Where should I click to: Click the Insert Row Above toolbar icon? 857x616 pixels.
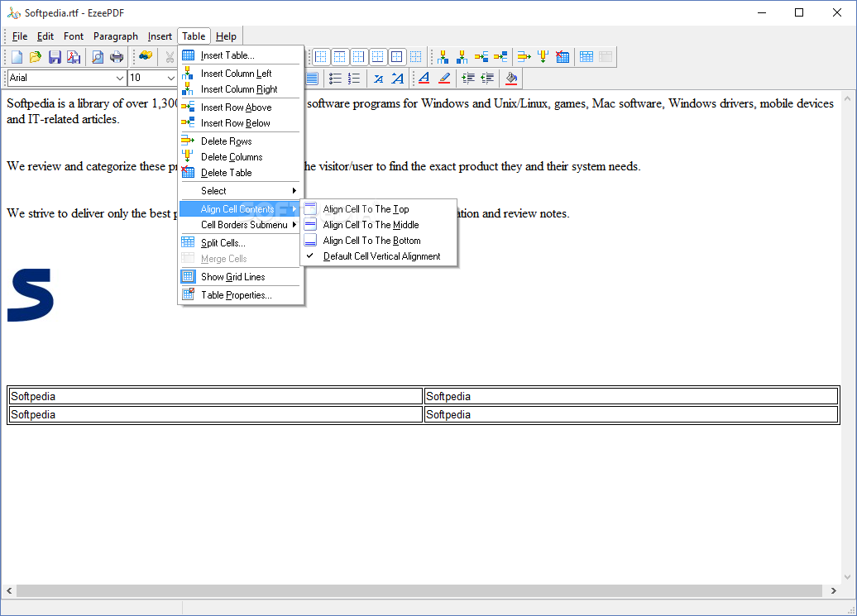pyautogui.click(x=481, y=56)
